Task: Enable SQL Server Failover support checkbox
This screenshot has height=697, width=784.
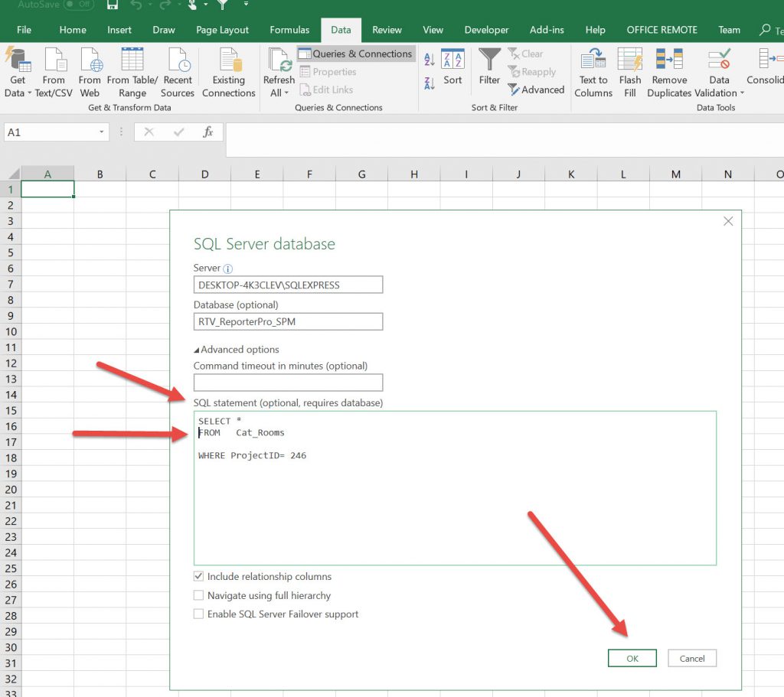Action: click(199, 614)
